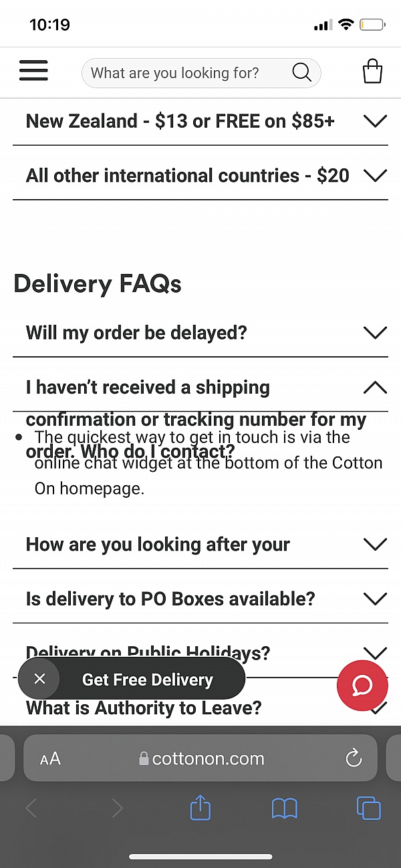401x868 pixels.
Task: Reload the cottonon.com page
Action: 353,758
